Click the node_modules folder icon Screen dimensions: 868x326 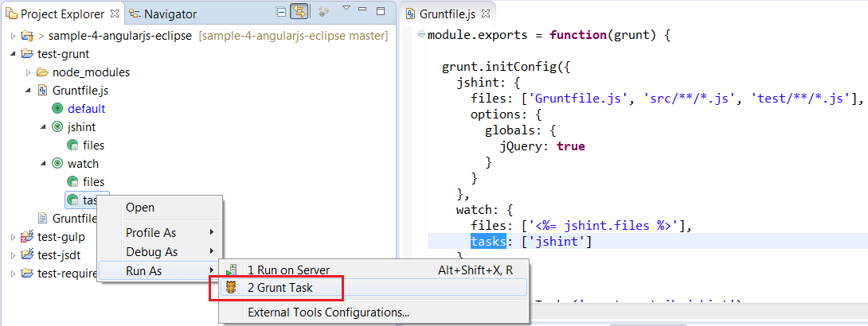pyautogui.click(x=42, y=72)
